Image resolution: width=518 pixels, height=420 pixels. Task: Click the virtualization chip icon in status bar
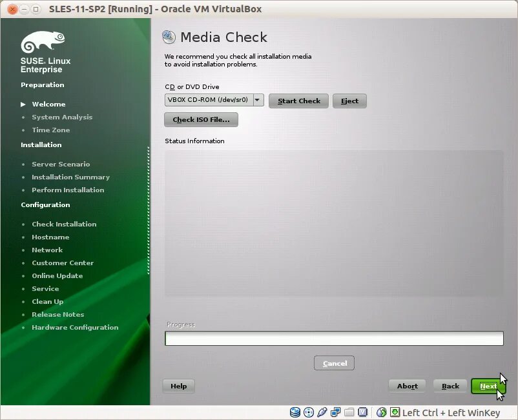(x=363, y=412)
